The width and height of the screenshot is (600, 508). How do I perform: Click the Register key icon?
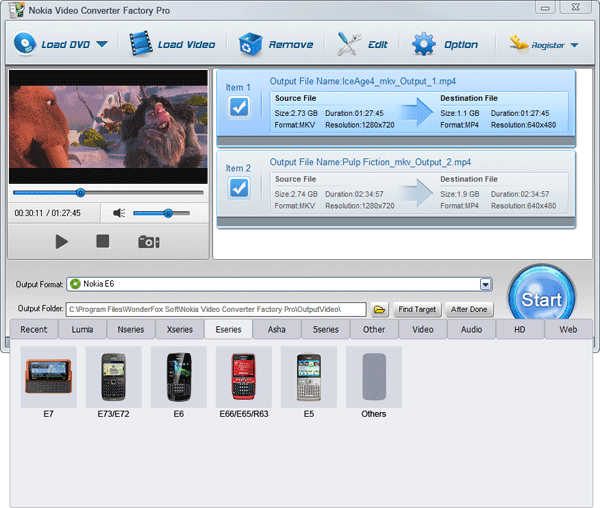tap(518, 43)
